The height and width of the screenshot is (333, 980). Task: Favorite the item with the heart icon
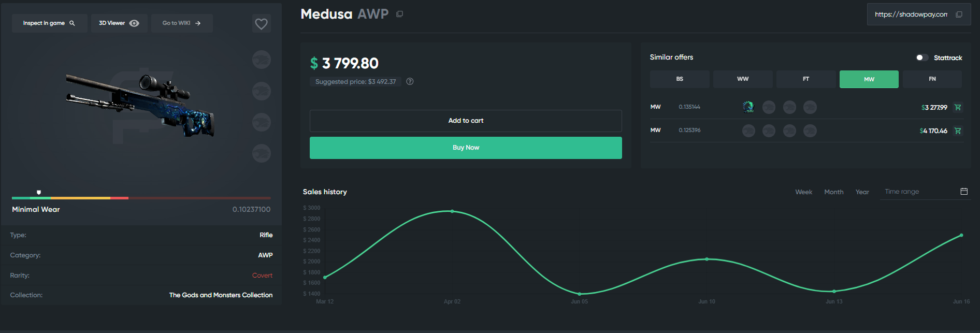coord(261,23)
